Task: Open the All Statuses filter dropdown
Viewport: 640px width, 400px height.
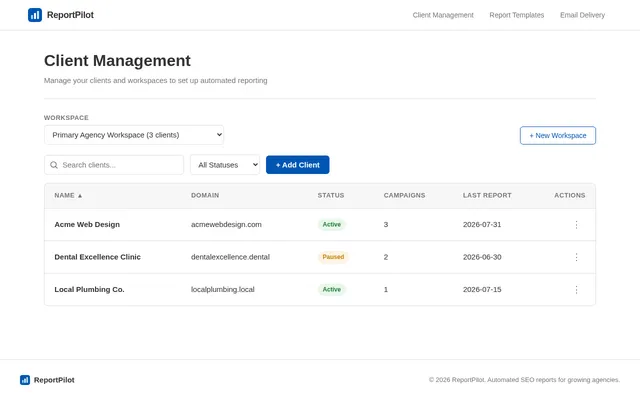Action: pos(225,165)
